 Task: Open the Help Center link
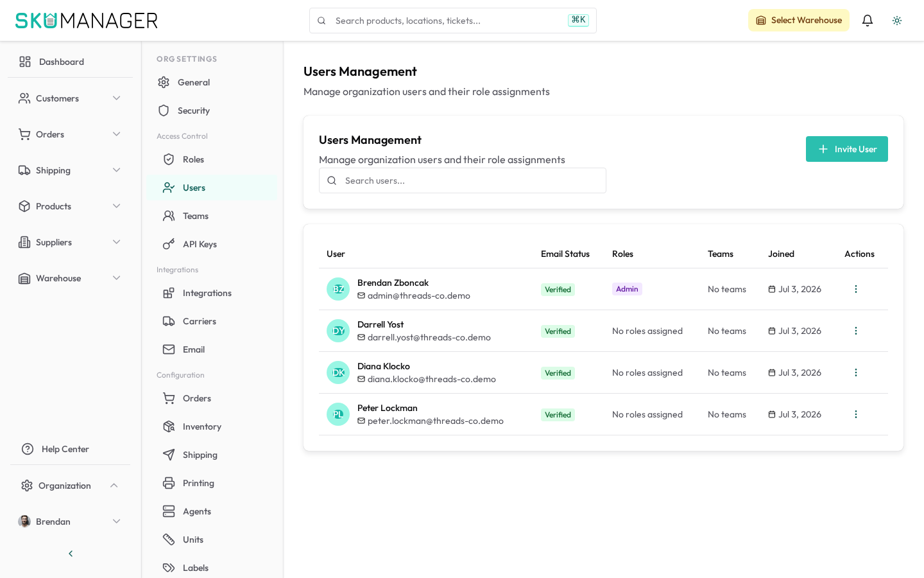point(71,449)
